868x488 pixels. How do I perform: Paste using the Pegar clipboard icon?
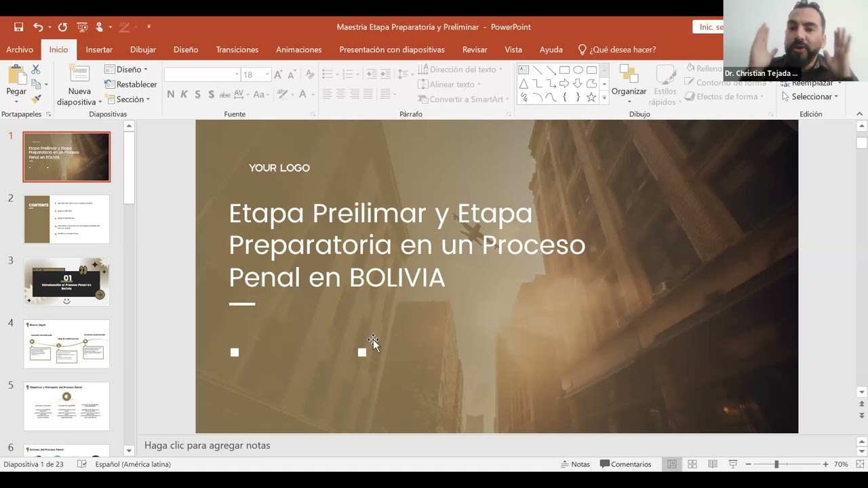(x=16, y=76)
